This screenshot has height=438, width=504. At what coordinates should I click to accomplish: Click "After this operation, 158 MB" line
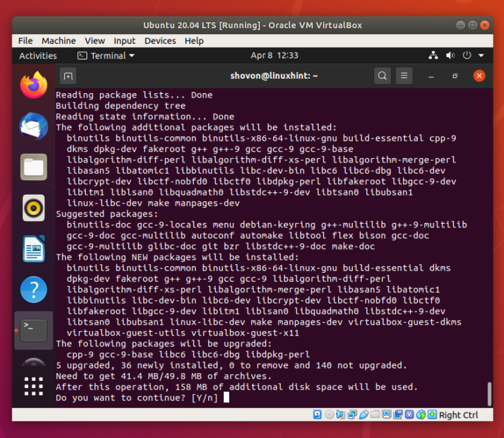point(236,387)
